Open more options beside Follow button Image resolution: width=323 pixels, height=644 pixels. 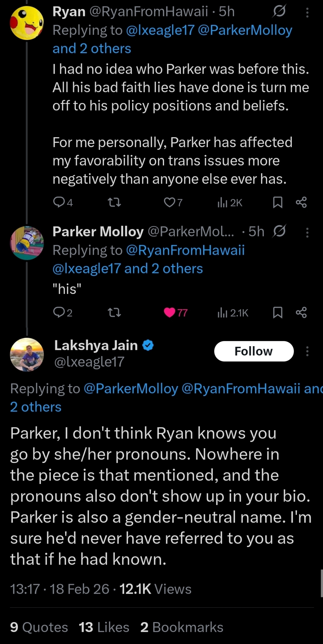[307, 351]
